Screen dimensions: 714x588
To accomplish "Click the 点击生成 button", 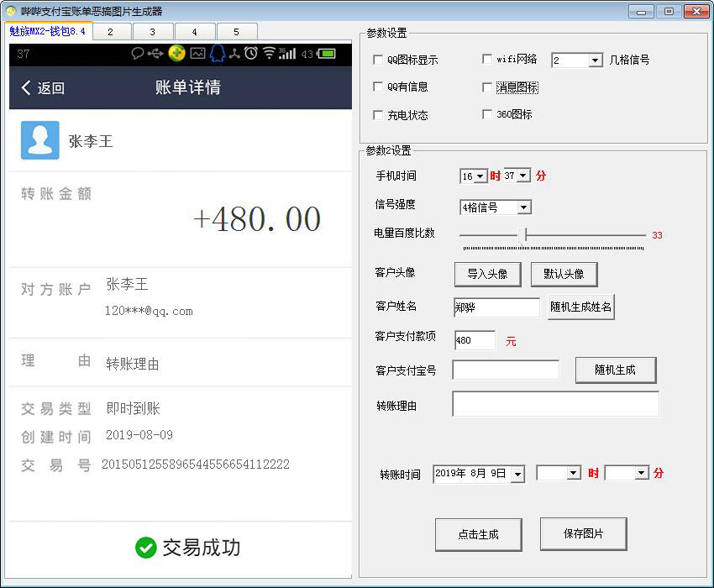I will click(x=478, y=535).
